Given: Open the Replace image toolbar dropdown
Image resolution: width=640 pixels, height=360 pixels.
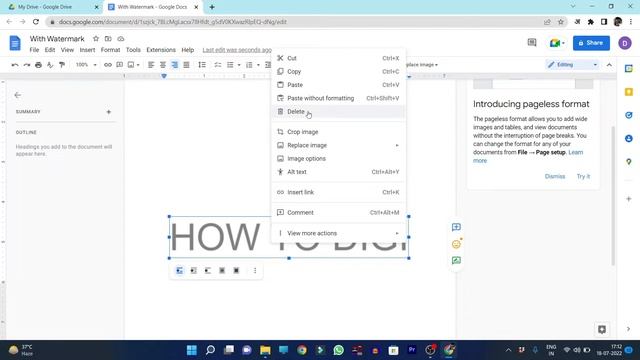Looking at the screenshot, I should tap(422, 65).
